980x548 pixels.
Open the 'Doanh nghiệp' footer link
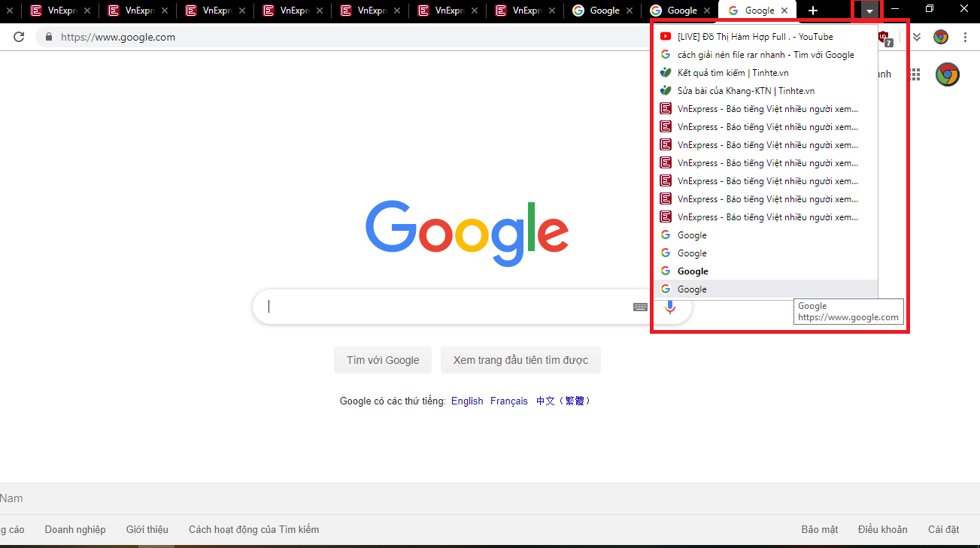coord(75,529)
